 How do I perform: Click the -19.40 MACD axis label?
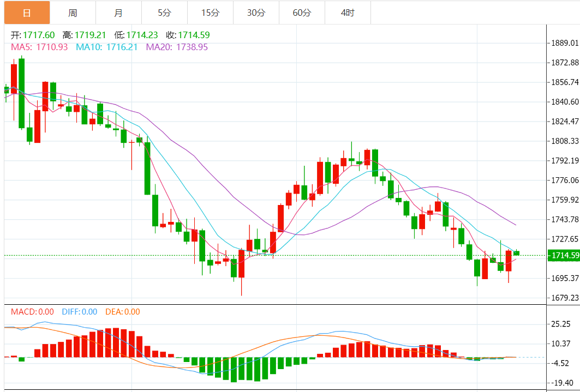563,384
